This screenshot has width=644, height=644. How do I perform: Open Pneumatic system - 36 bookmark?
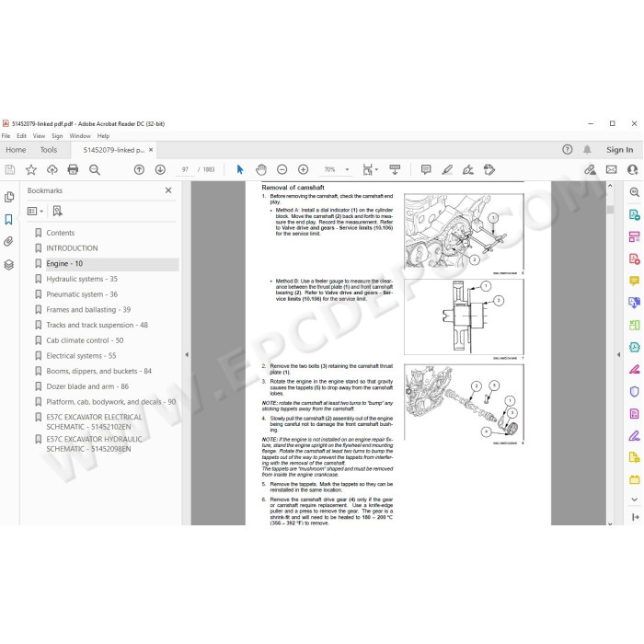coord(82,294)
